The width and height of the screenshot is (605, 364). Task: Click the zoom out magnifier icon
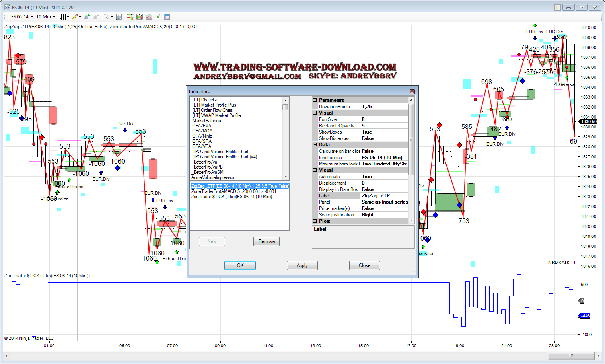pyautogui.click(x=95, y=17)
